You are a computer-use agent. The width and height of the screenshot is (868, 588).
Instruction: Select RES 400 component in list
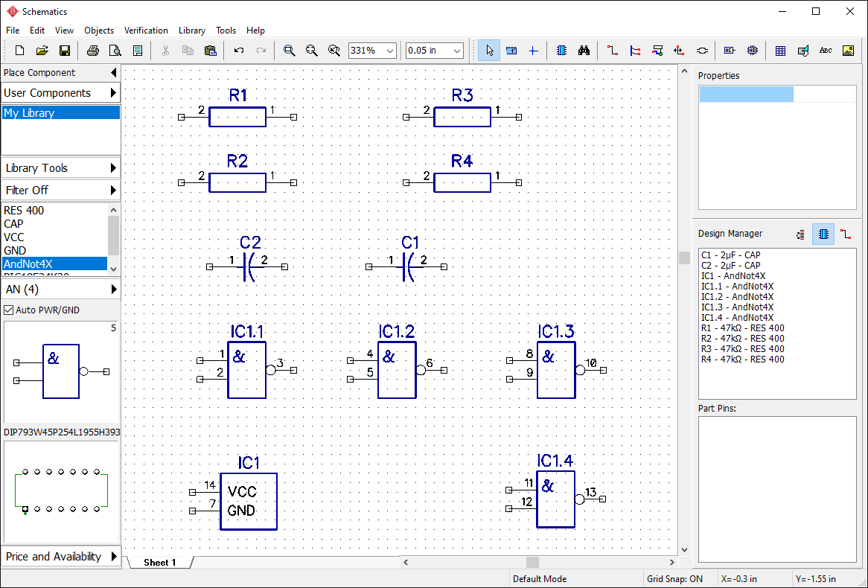(x=54, y=211)
